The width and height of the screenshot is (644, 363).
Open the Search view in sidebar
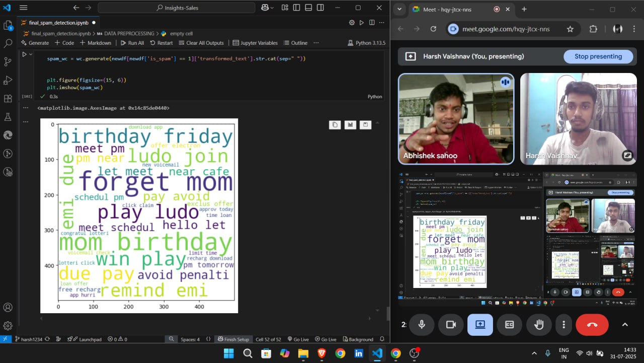8,44
